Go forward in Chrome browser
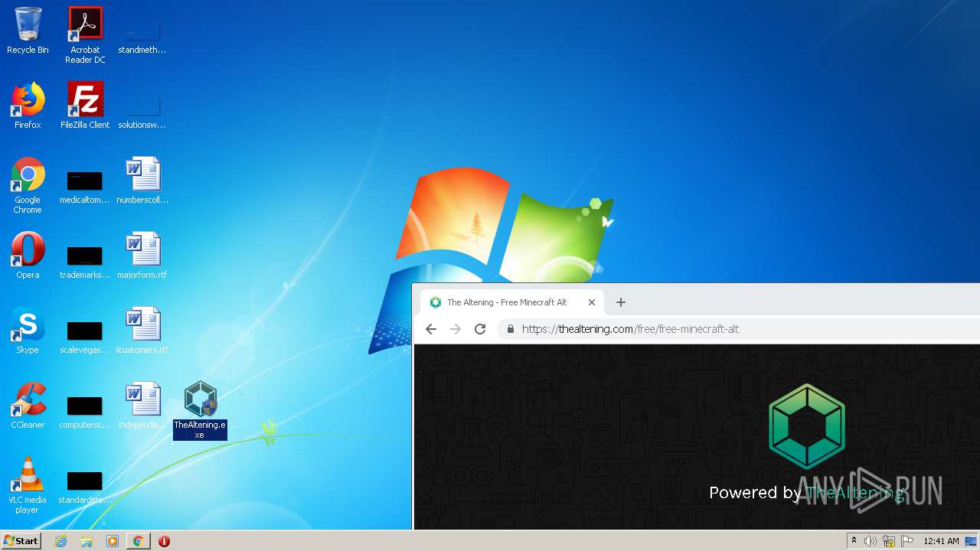This screenshot has height=551, width=980. click(456, 329)
